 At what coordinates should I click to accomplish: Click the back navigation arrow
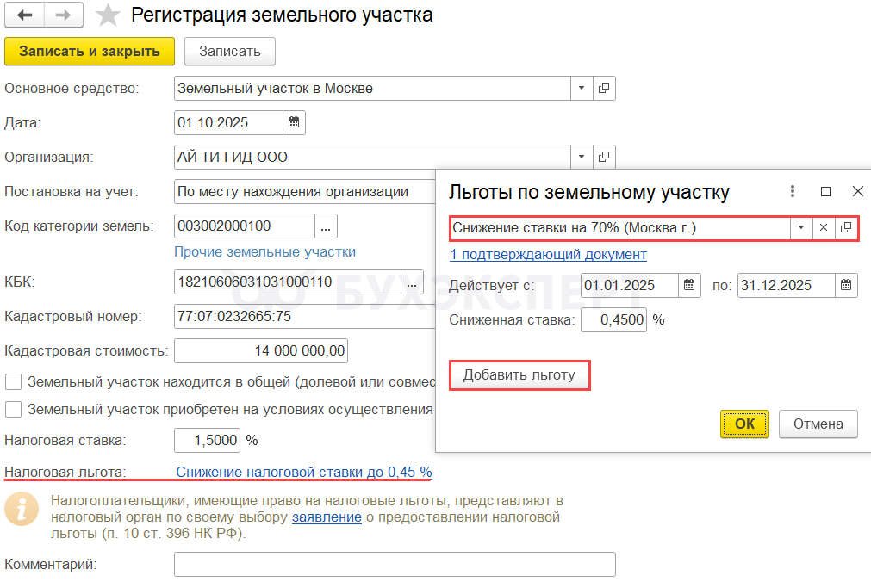pyautogui.click(x=26, y=15)
